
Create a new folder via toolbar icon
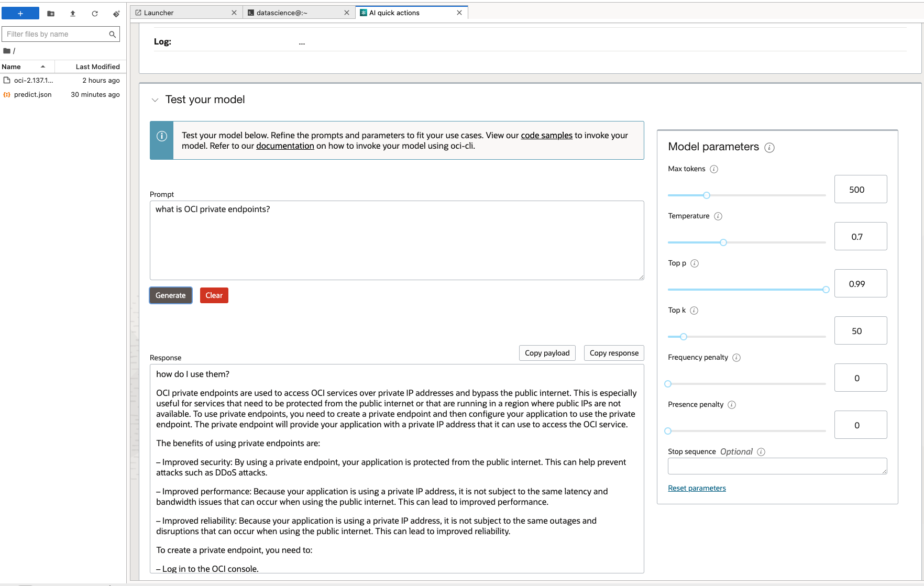(51, 14)
